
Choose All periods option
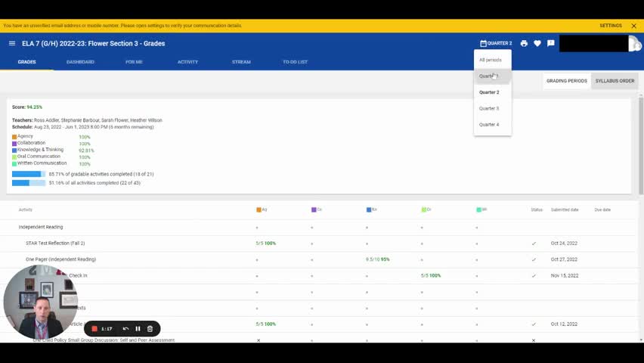pos(490,60)
